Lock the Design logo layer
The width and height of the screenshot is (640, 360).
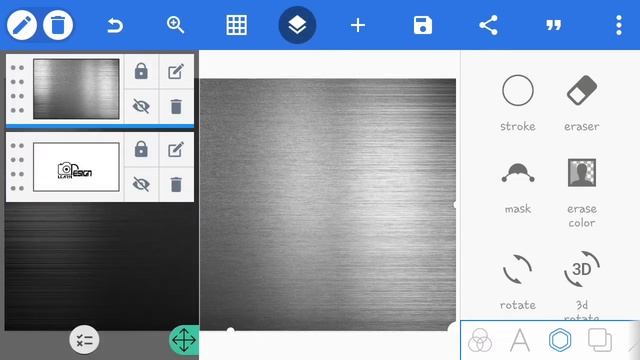point(141,149)
